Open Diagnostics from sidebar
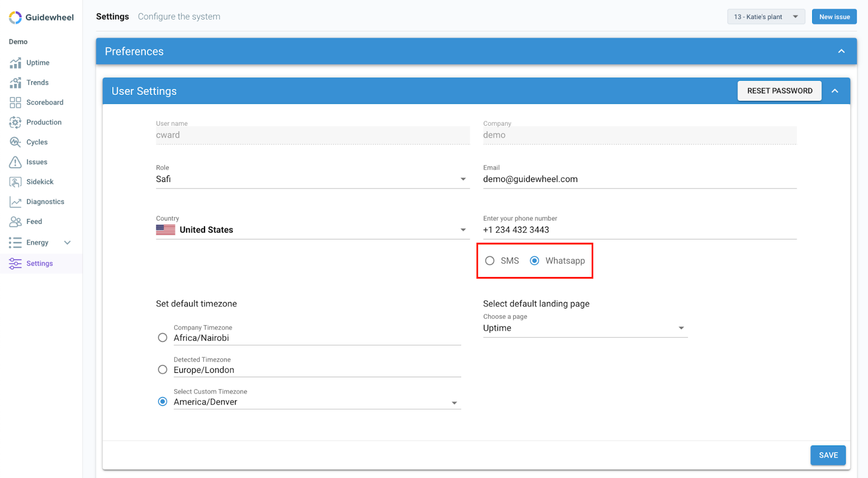 point(46,202)
